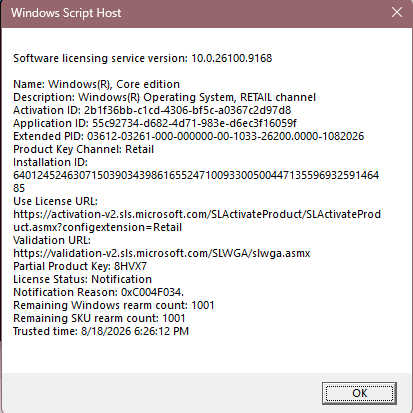Click the Description RETAIL channel line
This screenshot has height=413, width=413.
click(x=164, y=97)
